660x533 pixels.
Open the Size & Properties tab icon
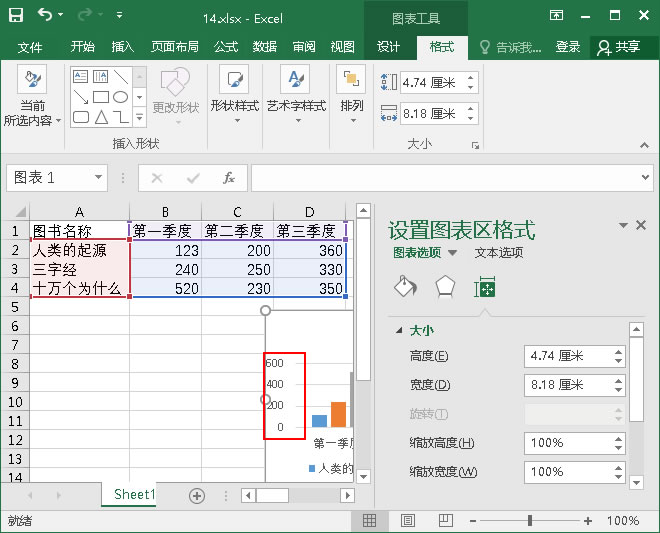484,287
